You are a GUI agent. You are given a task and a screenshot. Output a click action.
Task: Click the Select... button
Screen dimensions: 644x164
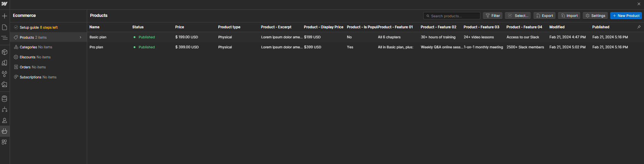[518, 16]
